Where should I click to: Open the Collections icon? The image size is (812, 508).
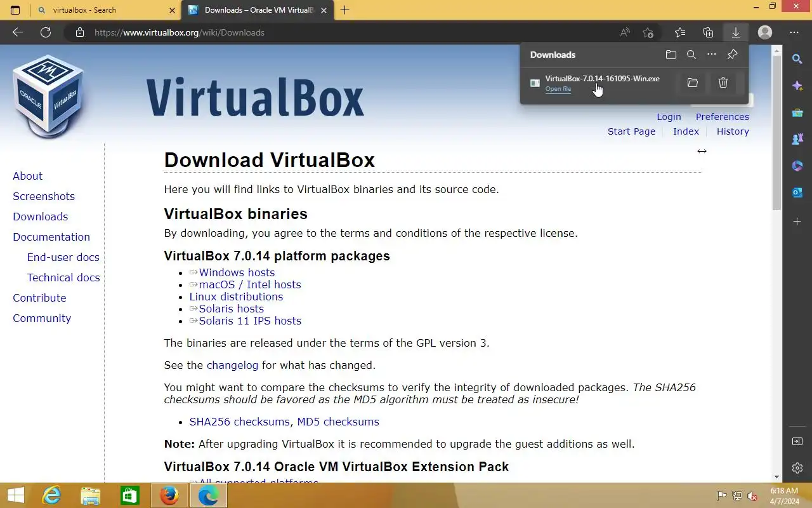click(708, 32)
